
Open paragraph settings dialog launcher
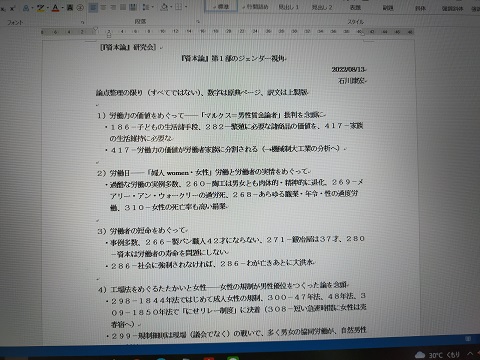(x=198, y=22)
